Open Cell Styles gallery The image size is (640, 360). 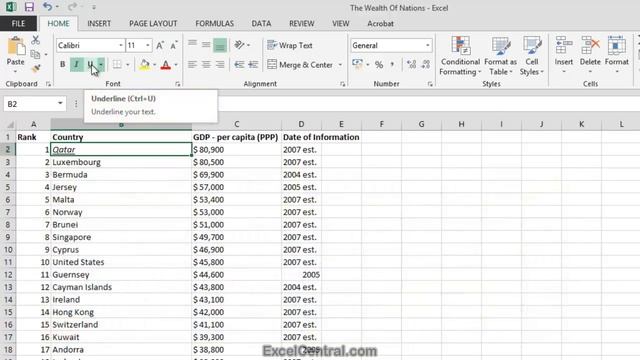tap(531, 56)
